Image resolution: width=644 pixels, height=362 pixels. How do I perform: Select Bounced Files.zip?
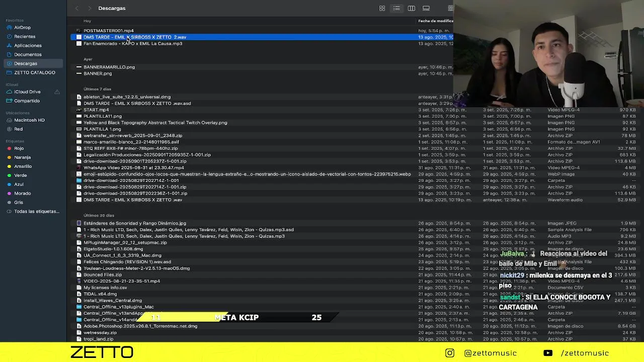103,275
